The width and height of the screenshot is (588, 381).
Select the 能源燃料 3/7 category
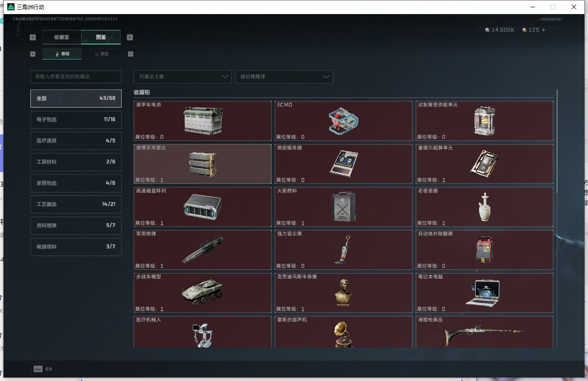tap(76, 247)
